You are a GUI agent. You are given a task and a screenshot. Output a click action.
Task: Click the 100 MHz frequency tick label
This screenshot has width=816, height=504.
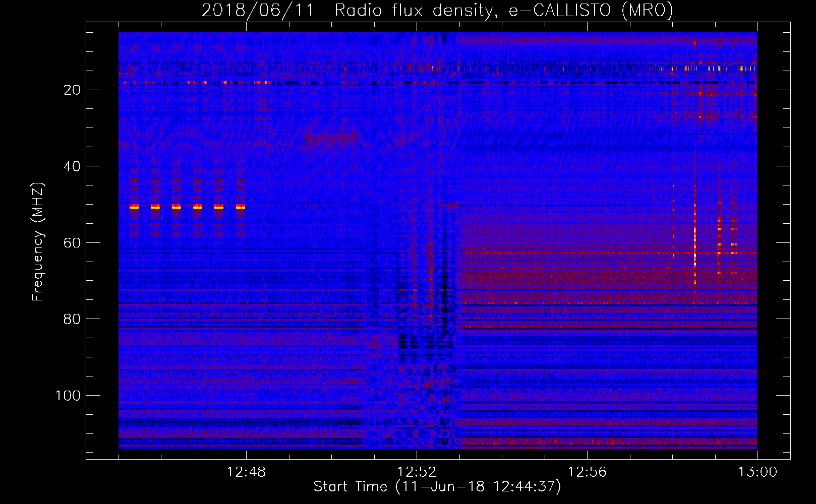pyautogui.click(x=68, y=396)
